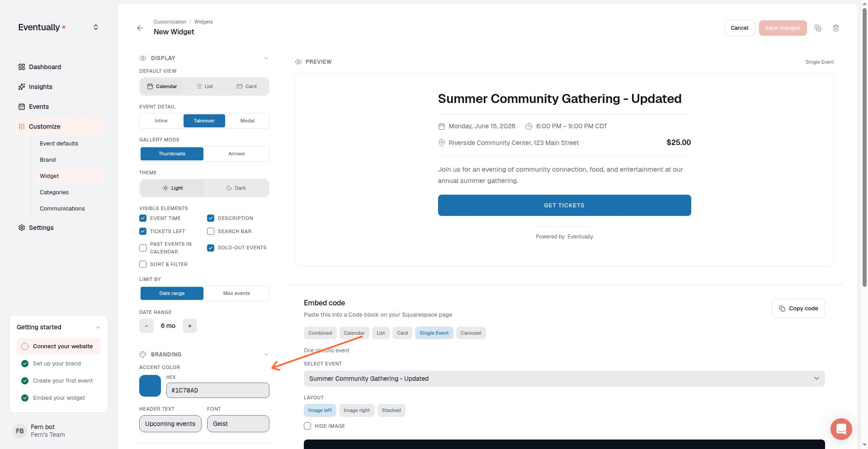
Task: Open Insights from the sidebar
Action: tap(58, 87)
